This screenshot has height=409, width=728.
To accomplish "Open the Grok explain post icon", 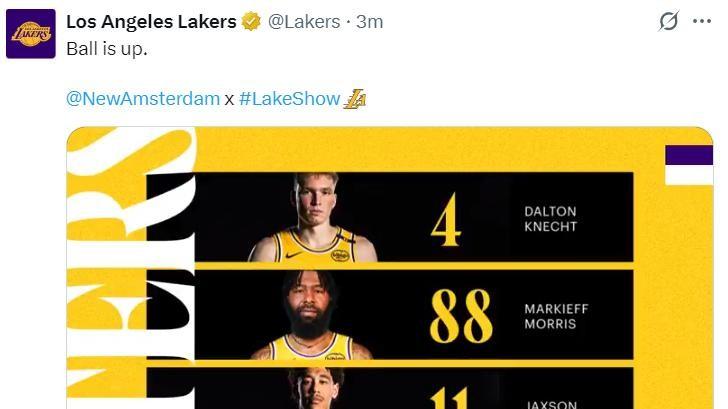I will 669,21.
